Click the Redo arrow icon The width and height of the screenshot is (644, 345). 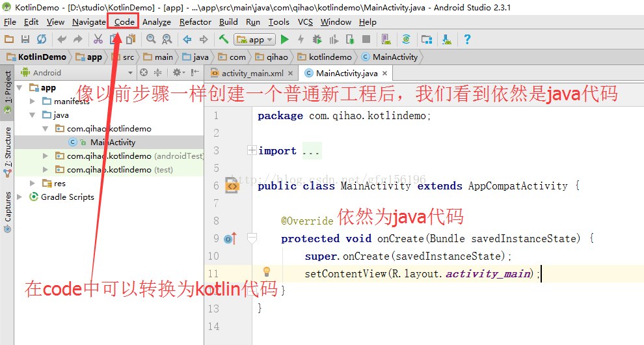tap(77, 40)
